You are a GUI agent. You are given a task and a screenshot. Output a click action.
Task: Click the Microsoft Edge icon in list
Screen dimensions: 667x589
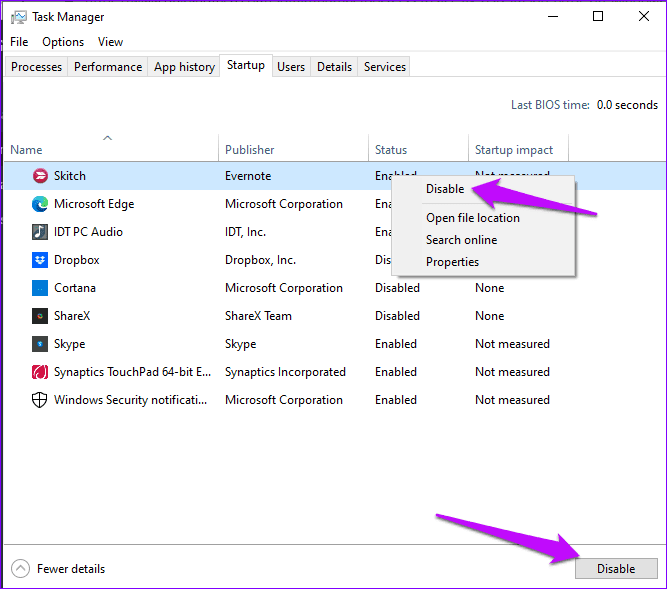coord(40,204)
